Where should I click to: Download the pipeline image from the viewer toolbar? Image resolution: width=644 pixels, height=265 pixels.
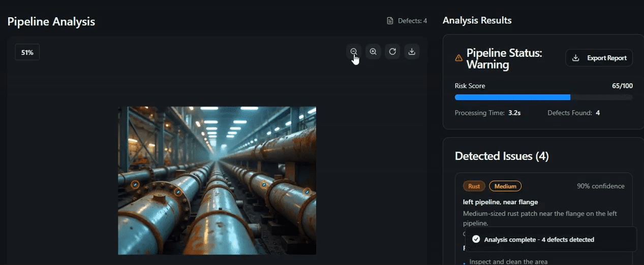pos(412,51)
